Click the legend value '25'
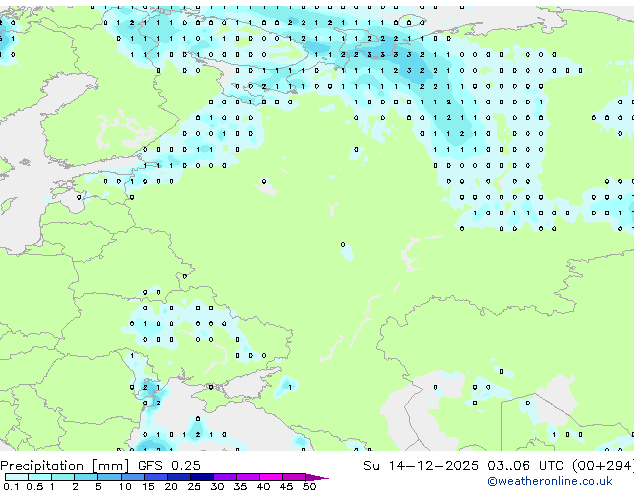The width and height of the screenshot is (634, 490). [194, 486]
